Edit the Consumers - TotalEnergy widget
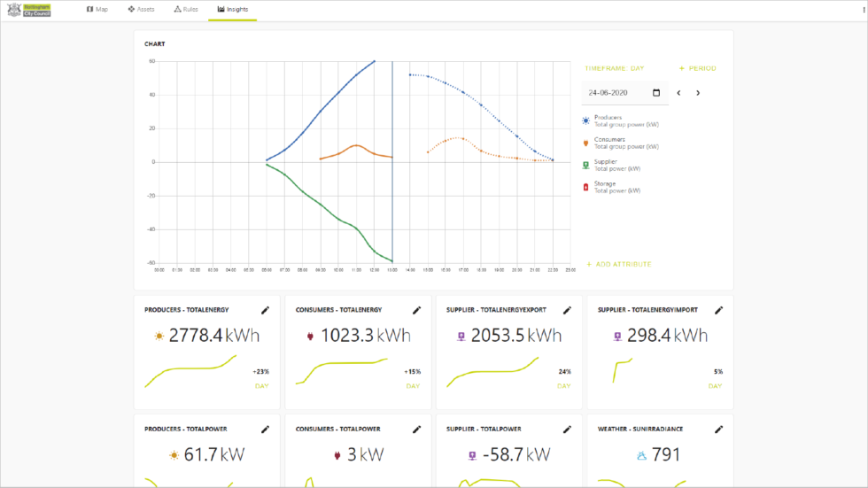This screenshot has width=868, height=488. point(416,310)
